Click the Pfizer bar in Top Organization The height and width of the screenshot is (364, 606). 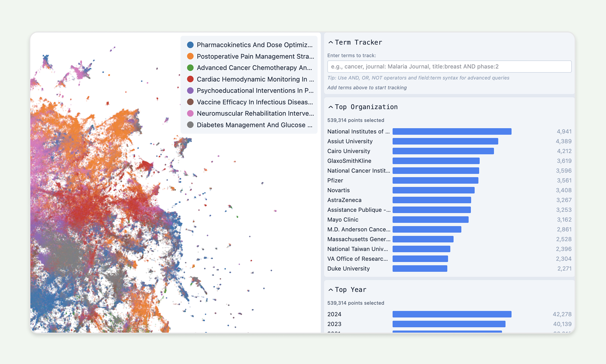435,180
